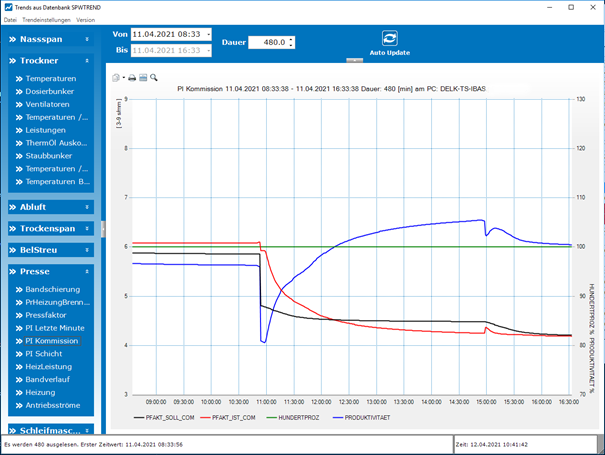Select Ventilatoren trend

point(47,104)
